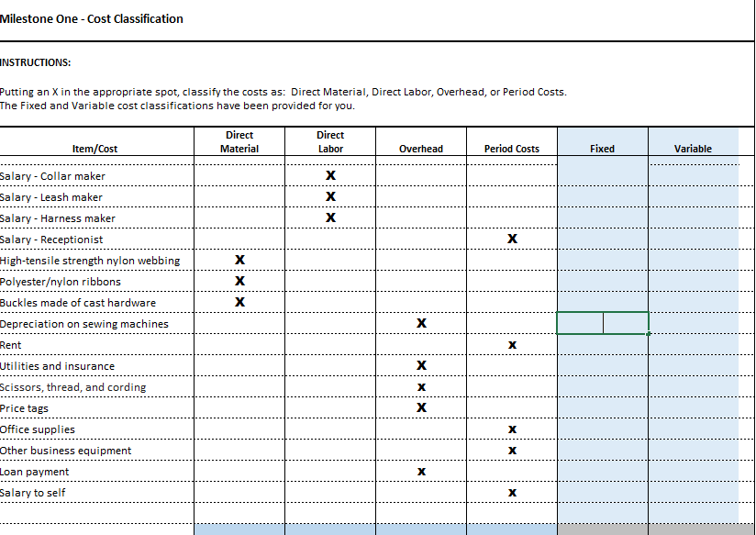Click the Salary to self Period Costs X
This screenshot has width=756, height=535.
click(x=512, y=492)
